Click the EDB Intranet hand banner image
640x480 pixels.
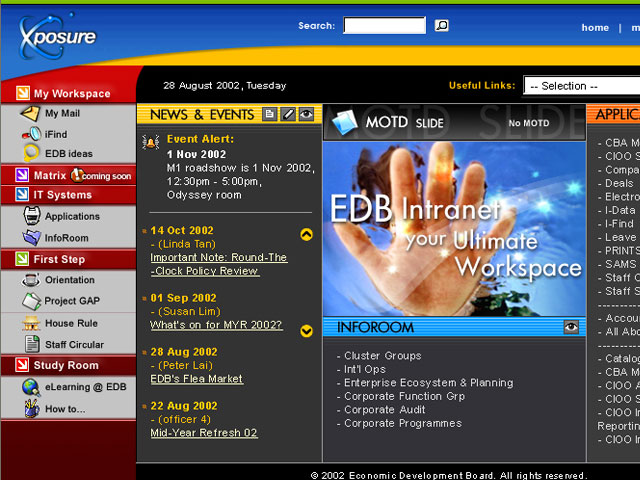tap(454, 229)
